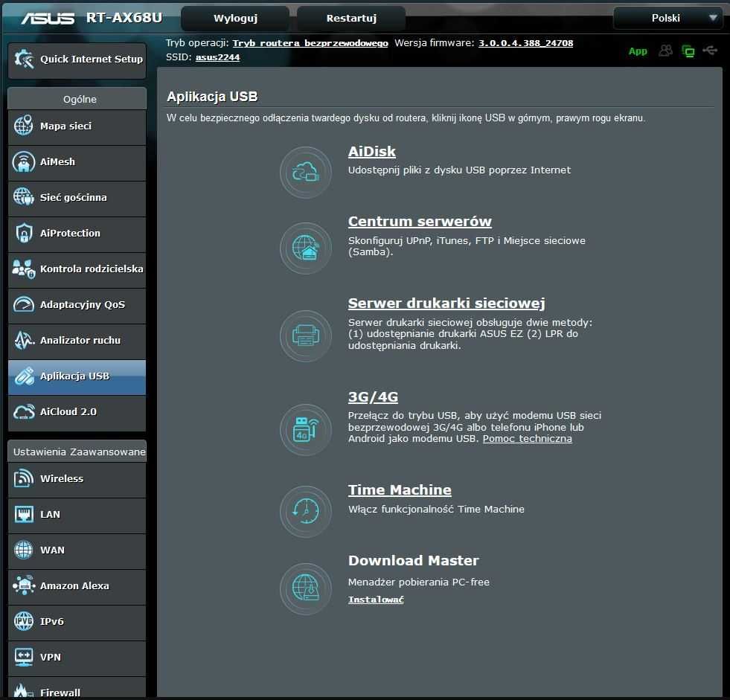The width and height of the screenshot is (730, 700).
Task: Click the Pomoc techniczna link
Action: pos(527,438)
